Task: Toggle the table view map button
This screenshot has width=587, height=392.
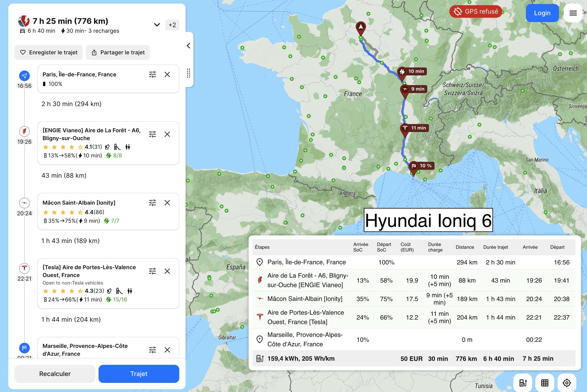Action: coord(545,383)
